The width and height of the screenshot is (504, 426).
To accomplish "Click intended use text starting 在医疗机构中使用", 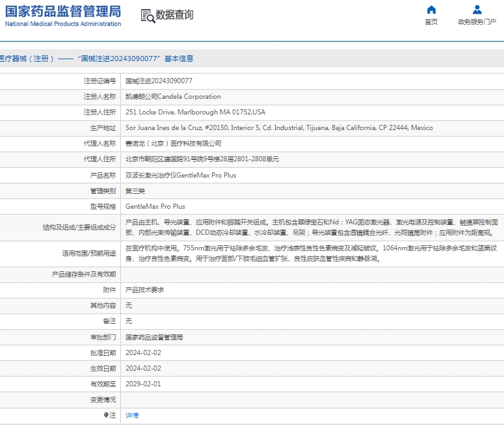I will (x=311, y=254).
